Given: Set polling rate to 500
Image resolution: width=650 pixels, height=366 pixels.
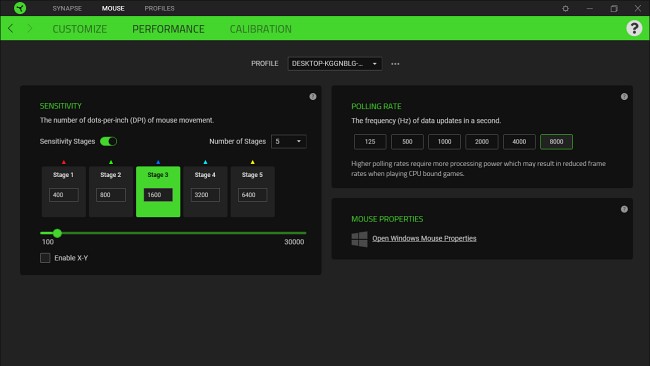Looking at the screenshot, I should (407, 142).
